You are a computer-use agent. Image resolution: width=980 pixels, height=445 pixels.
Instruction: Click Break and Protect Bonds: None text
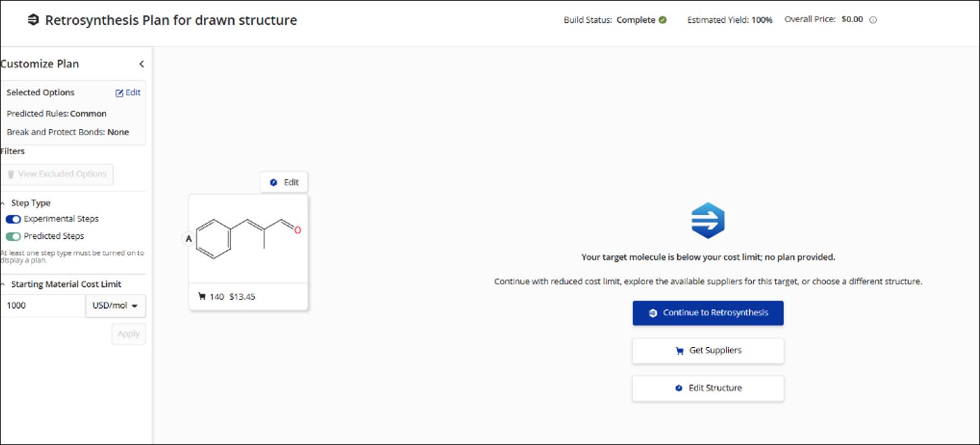tap(68, 132)
